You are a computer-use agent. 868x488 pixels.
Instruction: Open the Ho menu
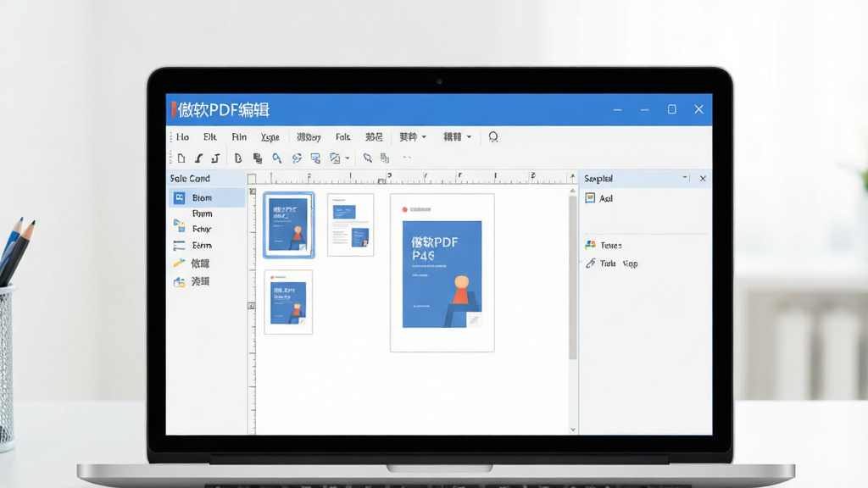pos(183,136)
